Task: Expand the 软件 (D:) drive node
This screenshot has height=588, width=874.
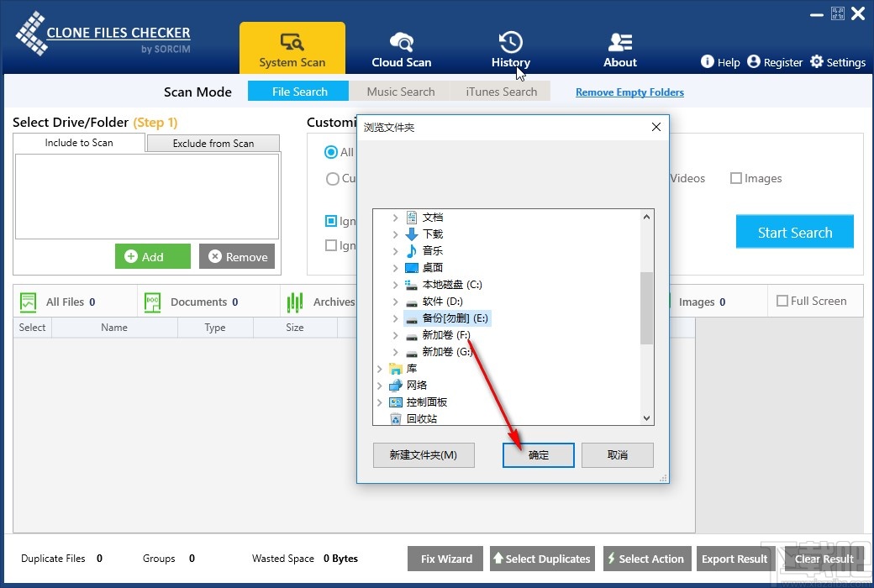Action: tap(395, 302)
